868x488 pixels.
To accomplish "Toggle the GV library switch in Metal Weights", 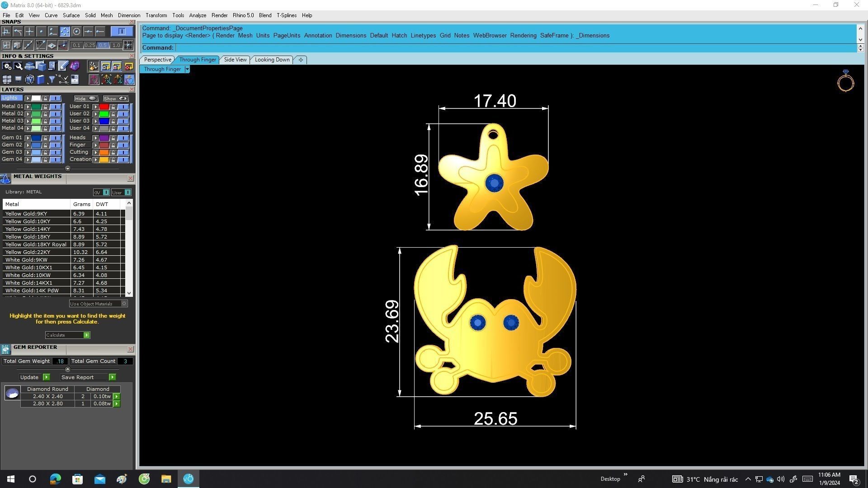I will [106, 192].
